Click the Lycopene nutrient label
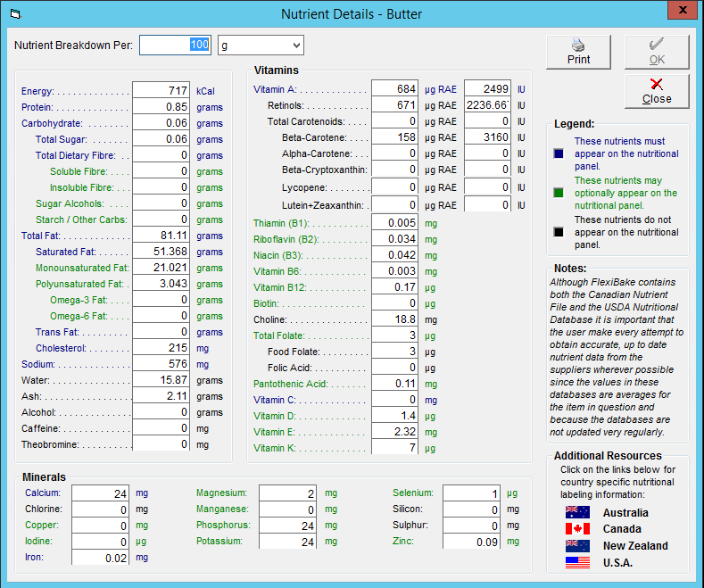 tap(304, 187)
